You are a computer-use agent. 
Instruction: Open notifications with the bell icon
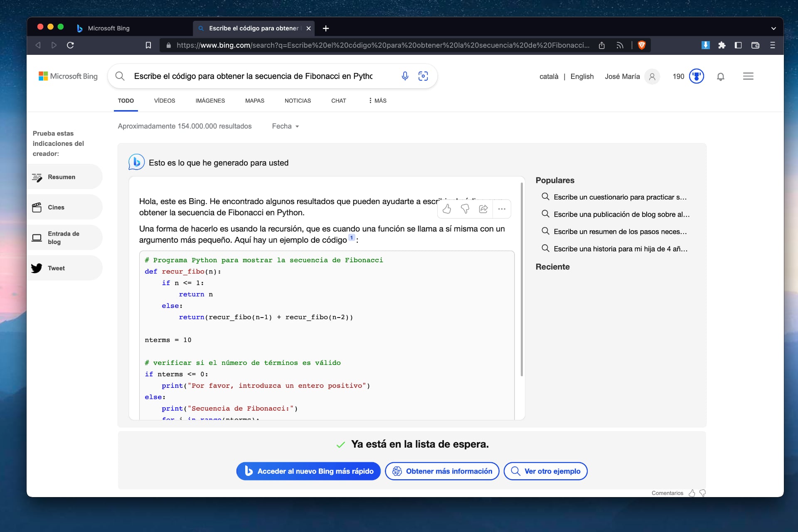pyautogui.click(x=721, y=76)
